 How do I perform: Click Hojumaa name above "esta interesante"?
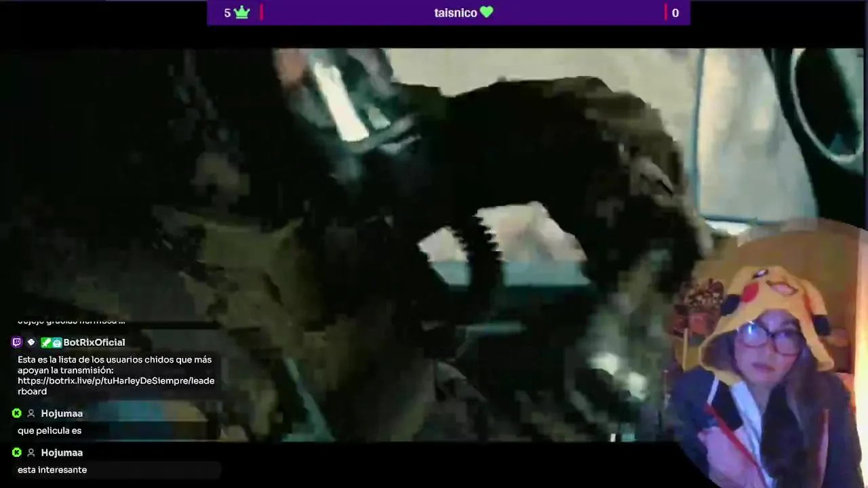click(62, 453)
